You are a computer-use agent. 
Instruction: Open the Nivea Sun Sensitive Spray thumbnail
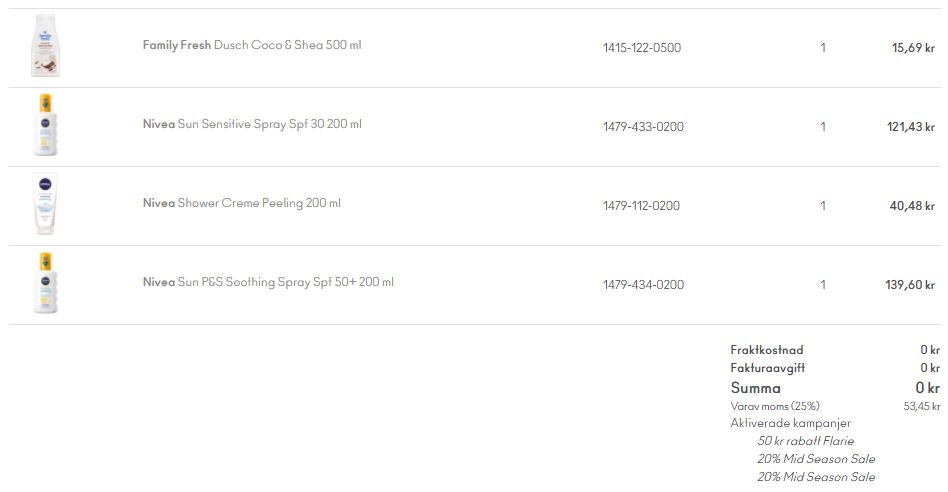(45, 125)
